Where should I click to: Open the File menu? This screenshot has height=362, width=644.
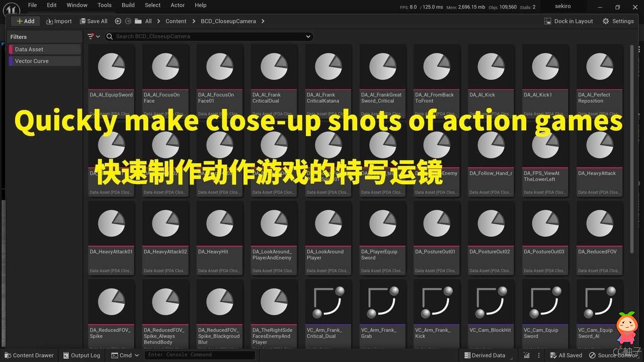tap(32, 5)
